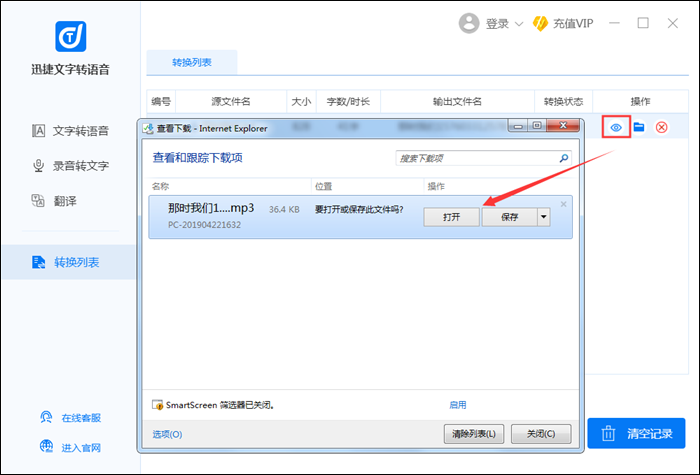The height and width of the screenshot is (475, 700).
Task: Click the 充值VIP lightning icon
Action: tap(540, 23)
